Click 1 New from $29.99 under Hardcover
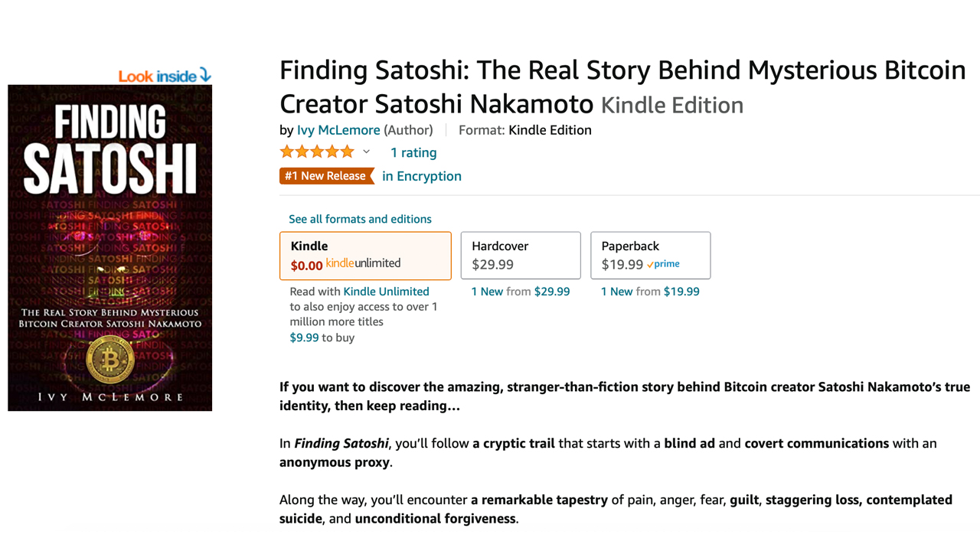The height and width of the screenshot is (551, 980). click(x=520, y=291)
